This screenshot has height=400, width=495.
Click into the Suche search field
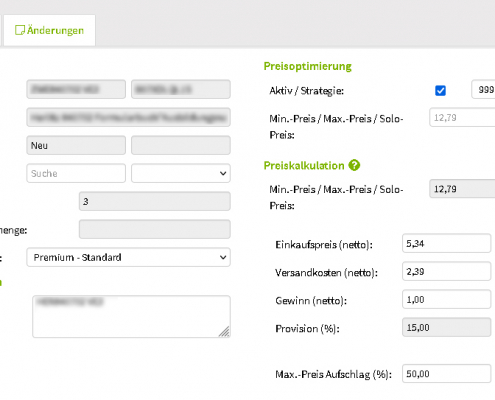click(x=76, y=173)
